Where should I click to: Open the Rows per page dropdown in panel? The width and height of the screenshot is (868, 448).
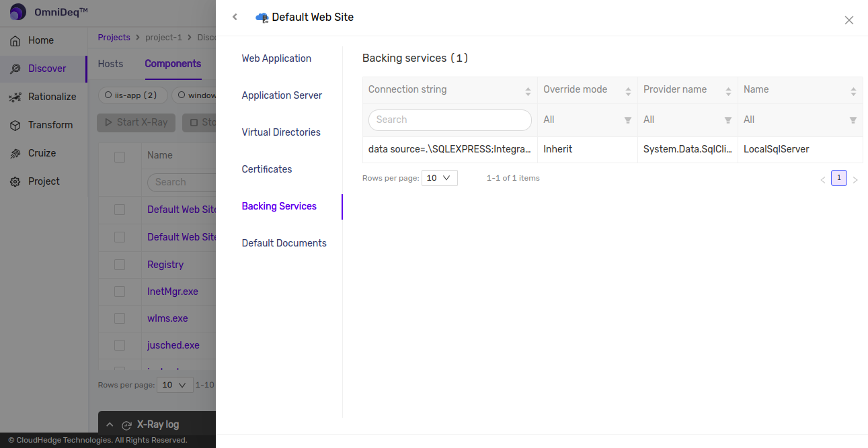pos(439,178)
